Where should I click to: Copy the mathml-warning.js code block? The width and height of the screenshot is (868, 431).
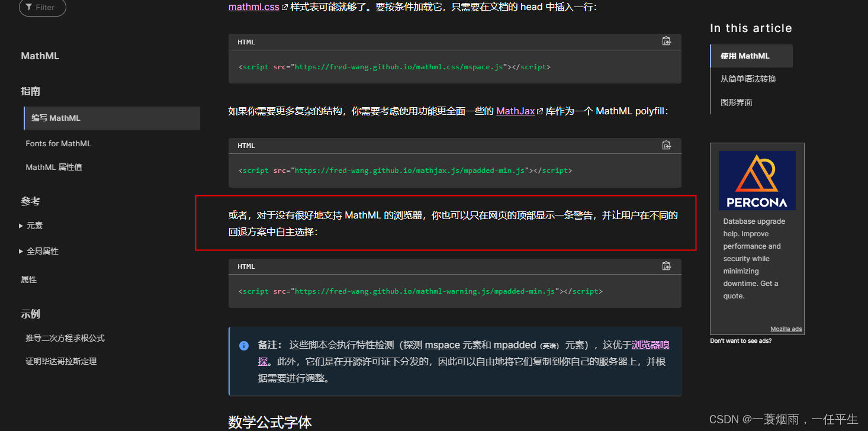tap(666, 266)
